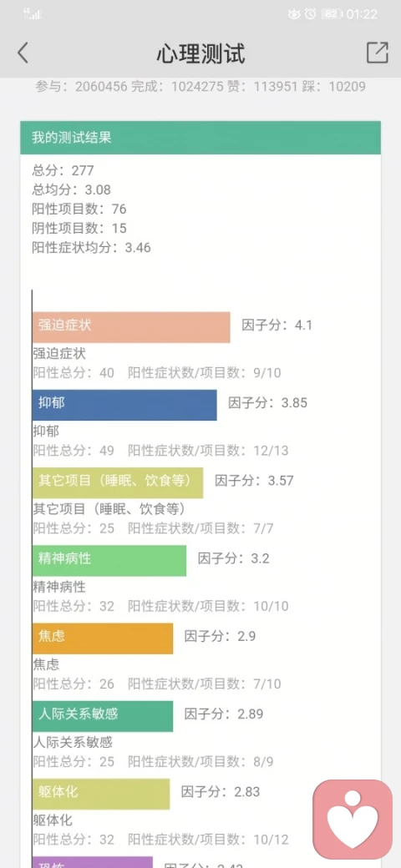Tap the 精神病性 green bar
The width and height of the screenshot is (401, 868).
[x=109, y=561]
